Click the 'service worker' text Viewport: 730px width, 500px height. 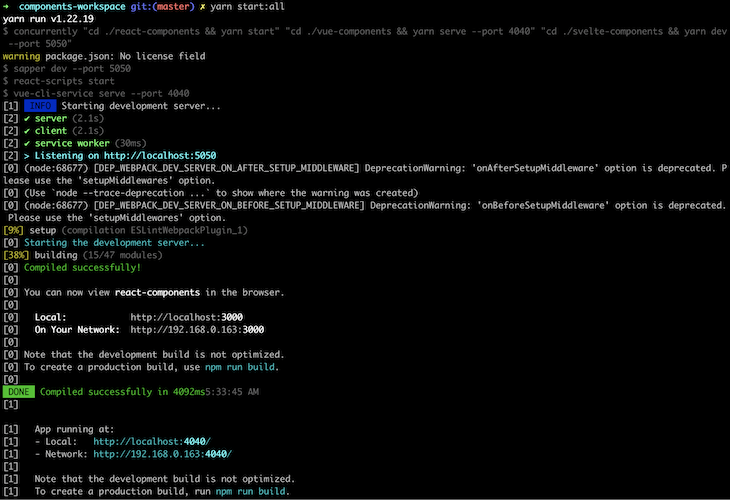pyautogui.click(x=72, y=143)
